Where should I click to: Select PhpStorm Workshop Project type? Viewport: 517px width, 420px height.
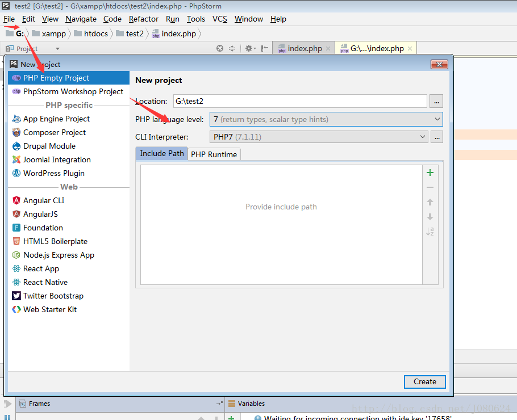(x=69, y=91)
